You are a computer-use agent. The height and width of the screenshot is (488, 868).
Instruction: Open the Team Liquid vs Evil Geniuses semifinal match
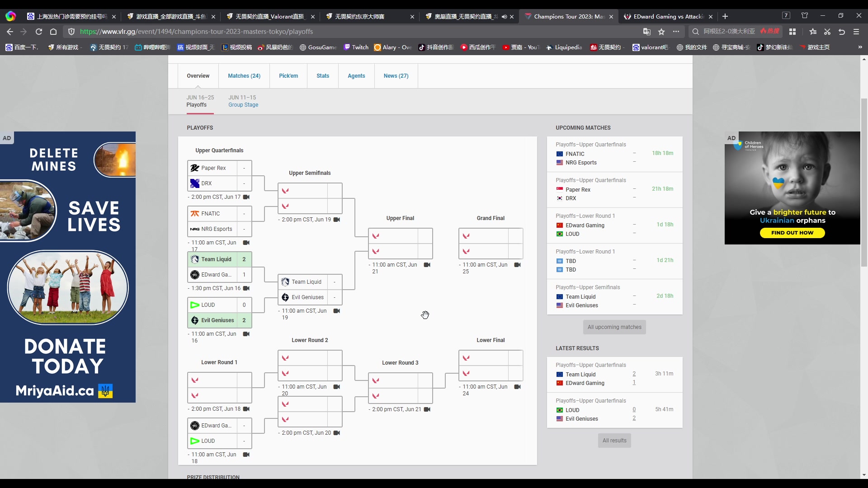click(x=310, y=290)
